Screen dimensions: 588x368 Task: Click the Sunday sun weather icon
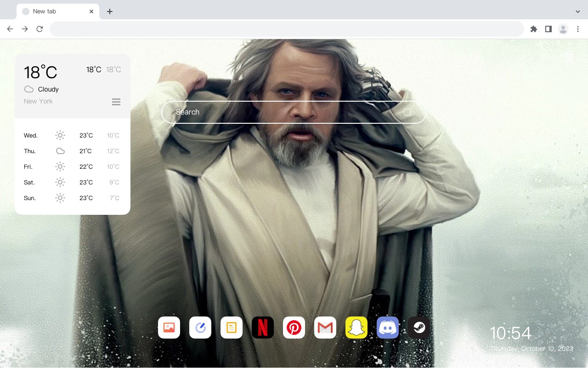pos(60,198)
